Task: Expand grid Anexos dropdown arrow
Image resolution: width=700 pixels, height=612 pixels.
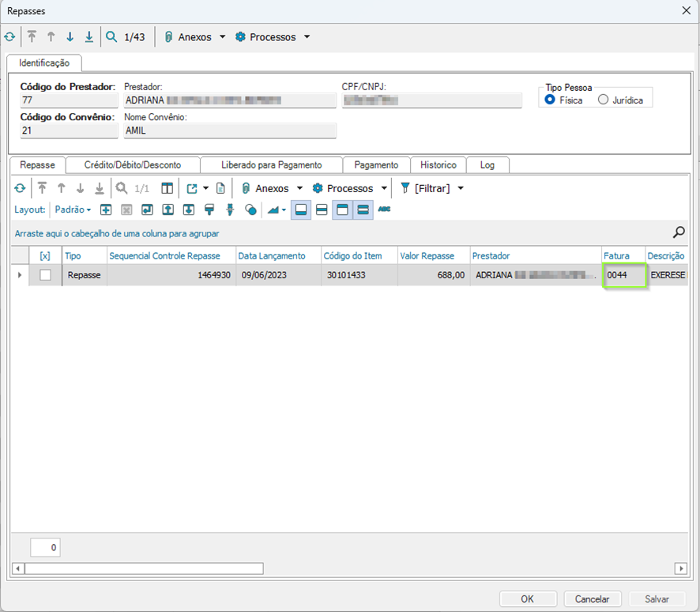Action: [299, 188]
